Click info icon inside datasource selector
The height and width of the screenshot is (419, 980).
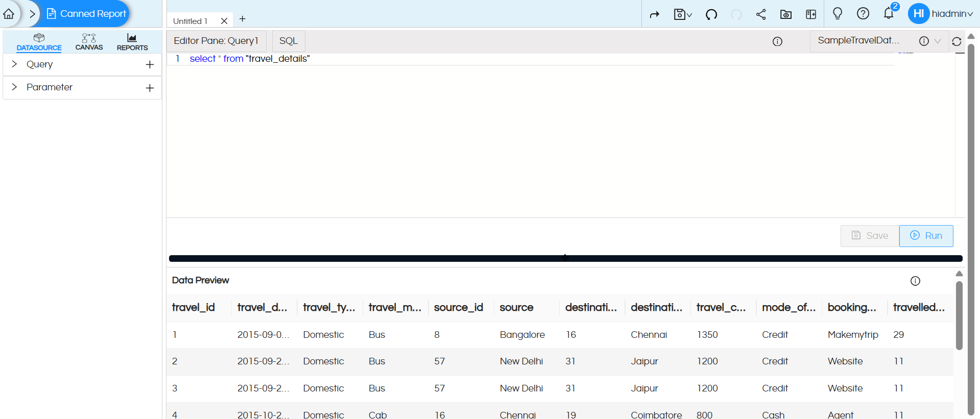click(924, 41)
